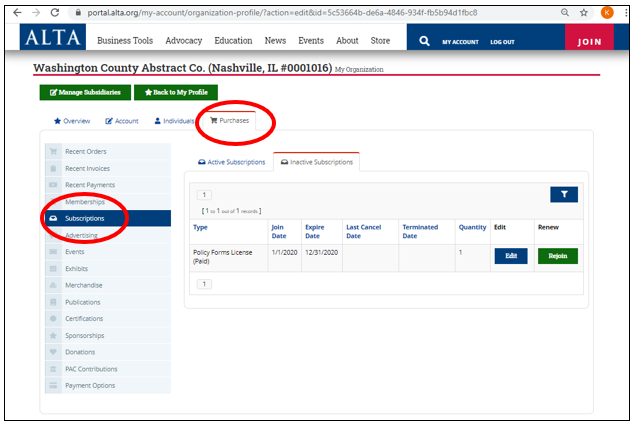Click the address bar URL
This screenshot has width=634, height=427.
[282, 13]
